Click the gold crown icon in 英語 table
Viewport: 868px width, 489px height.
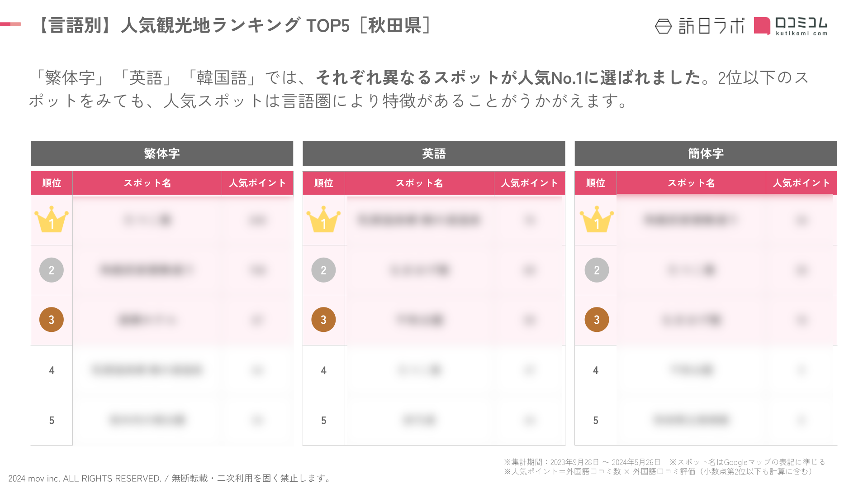323,220
